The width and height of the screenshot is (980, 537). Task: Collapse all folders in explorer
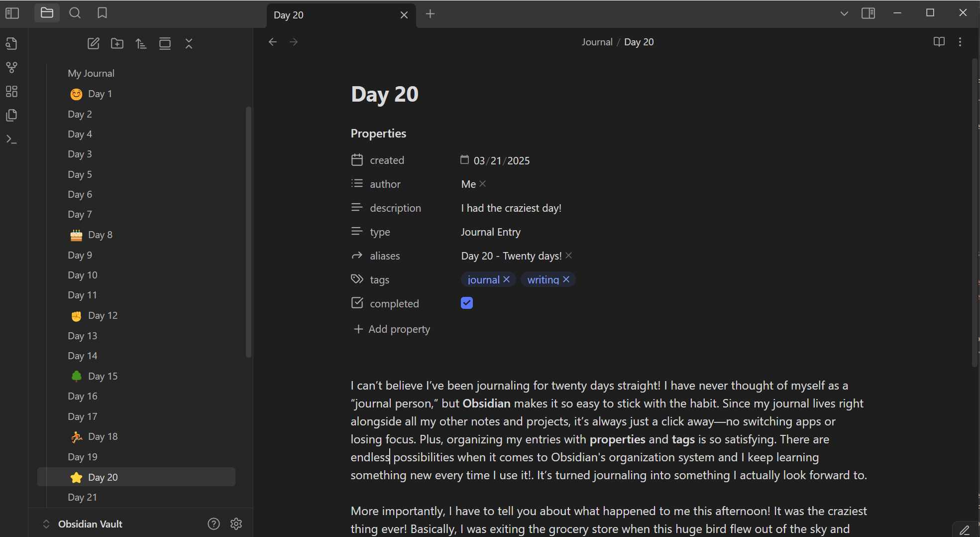pos(189,44)
